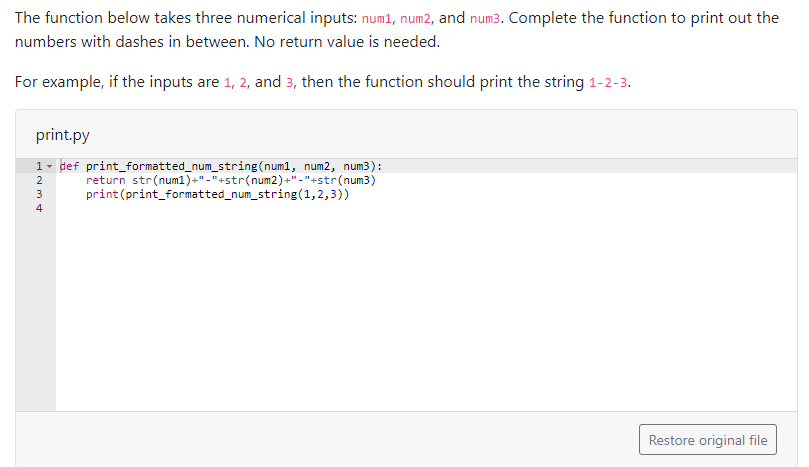Click line number 4 in the gutter

click(x=39, y=208)
